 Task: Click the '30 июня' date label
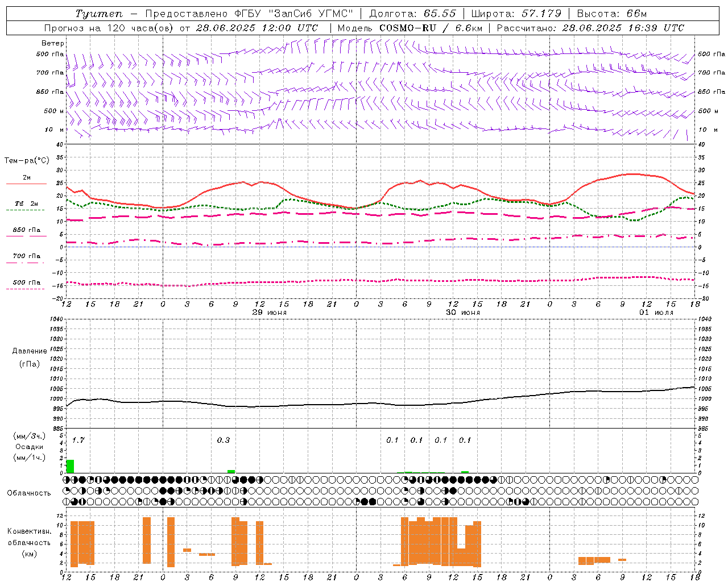tap(462, 313)
